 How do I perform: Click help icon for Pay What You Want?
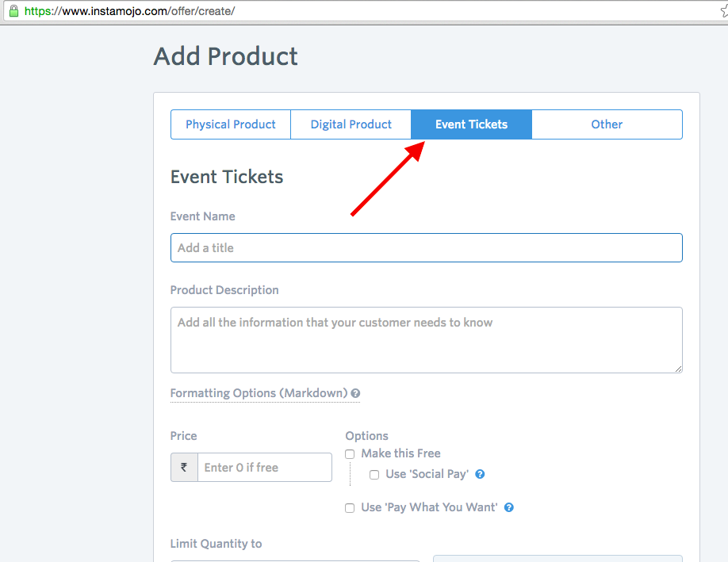coord(509,507)
